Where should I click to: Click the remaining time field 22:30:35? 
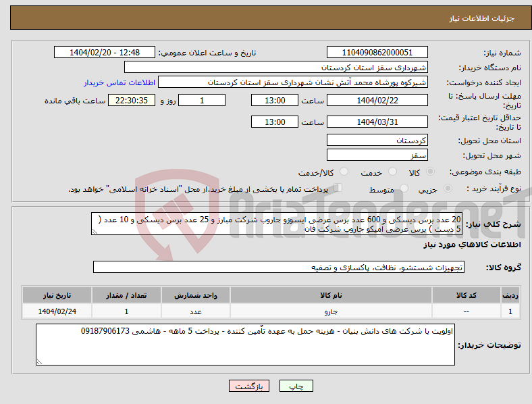(132, 100)
